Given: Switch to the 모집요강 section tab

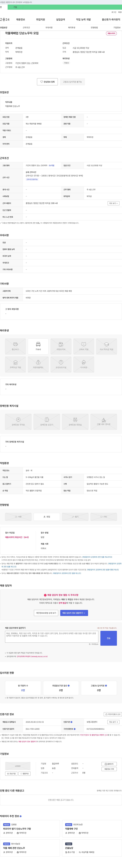Looking at the screenshot, I should coord(4,28).
